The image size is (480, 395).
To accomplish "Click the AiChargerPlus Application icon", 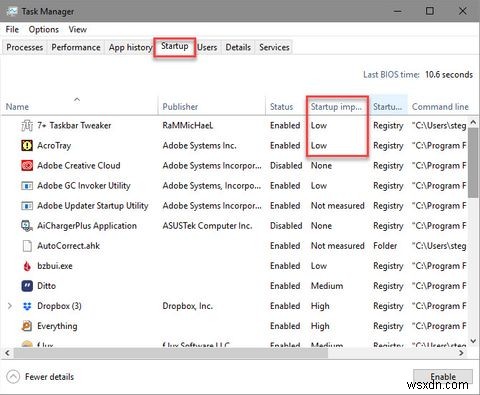I will 27,226.
